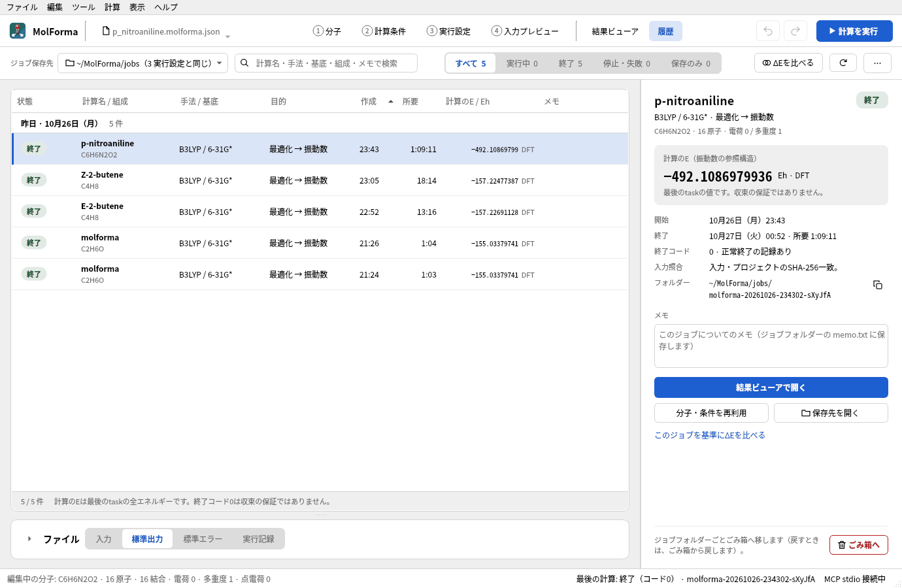The height and width of the screenshot is (588, 902).
Task: Select the 保存のみ 0 filter
Action: pyautogui.click(x=691, y=63)
